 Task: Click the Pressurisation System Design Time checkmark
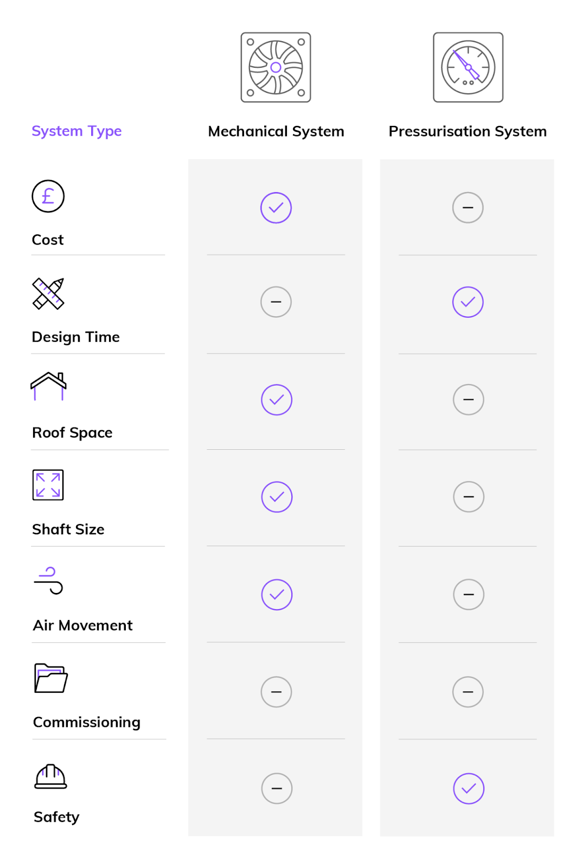click(468, 302)
